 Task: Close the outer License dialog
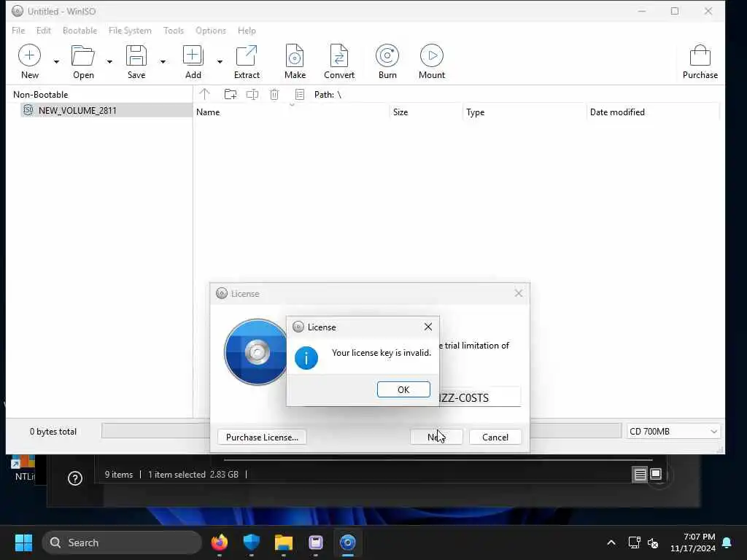coord(519,293)
